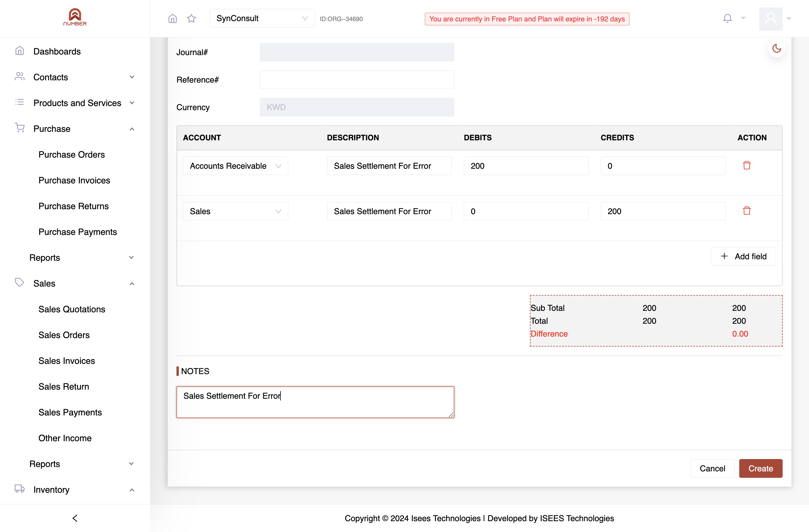
Task: Delete the Accounts Receivable row
Action: point(747,166)
